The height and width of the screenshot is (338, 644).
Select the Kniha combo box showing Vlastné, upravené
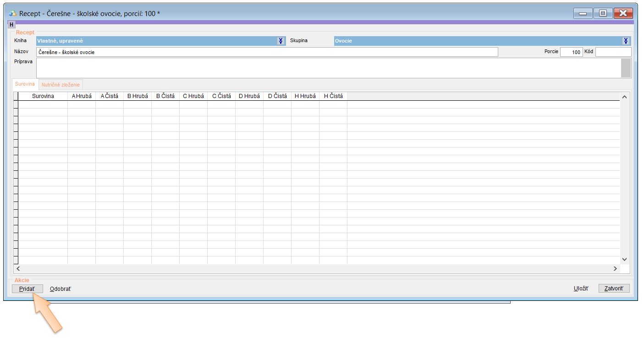(157, 41)
